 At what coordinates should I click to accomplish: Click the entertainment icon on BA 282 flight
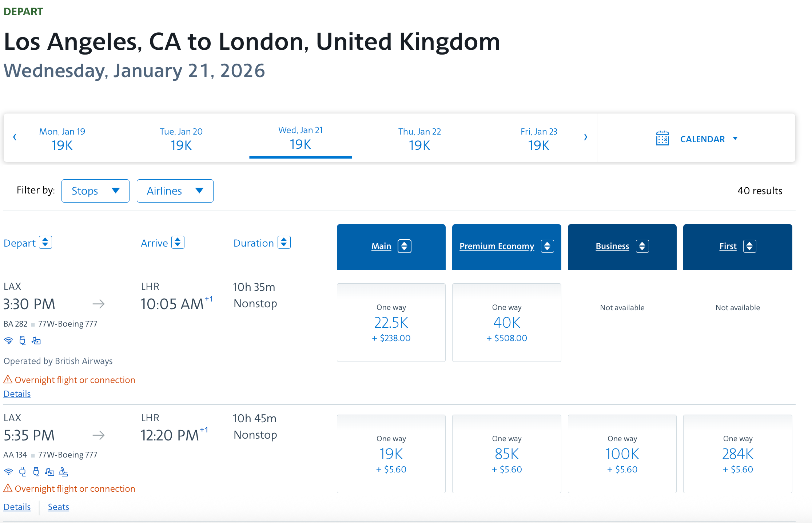[36, 341]
